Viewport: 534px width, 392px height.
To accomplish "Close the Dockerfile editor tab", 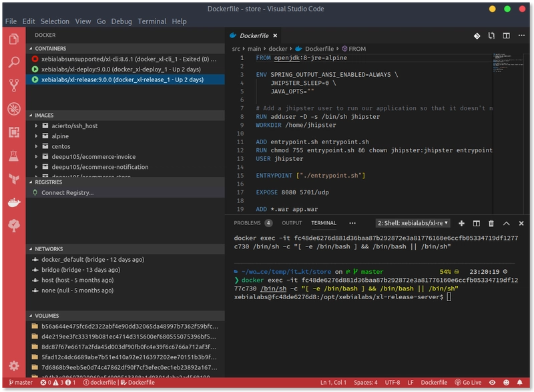I will click(x=275, y=35).
